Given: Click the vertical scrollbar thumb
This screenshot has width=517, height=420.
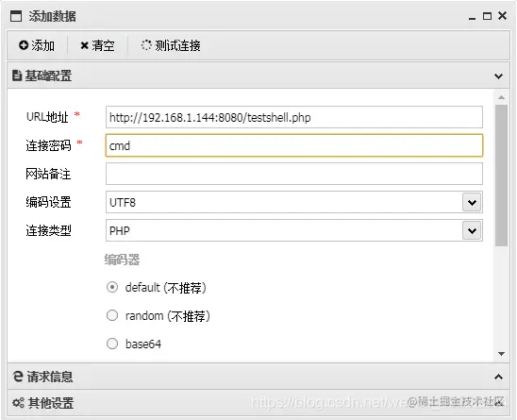Looking at the screenshot, I should point(501,176).
